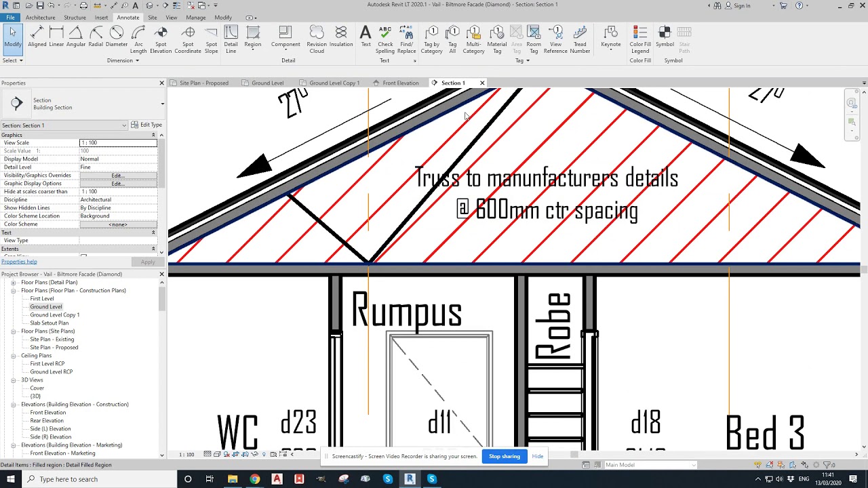Select the Material Tag tool
Image resolution: width=868 pixels, height=488 pixels.
pos(497,39)
